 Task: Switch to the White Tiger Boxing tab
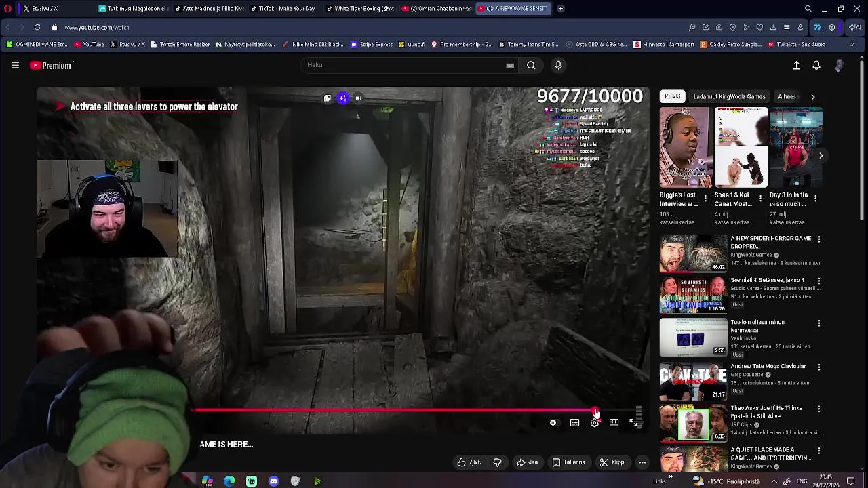pyautogui.click(x=359, y=9)
